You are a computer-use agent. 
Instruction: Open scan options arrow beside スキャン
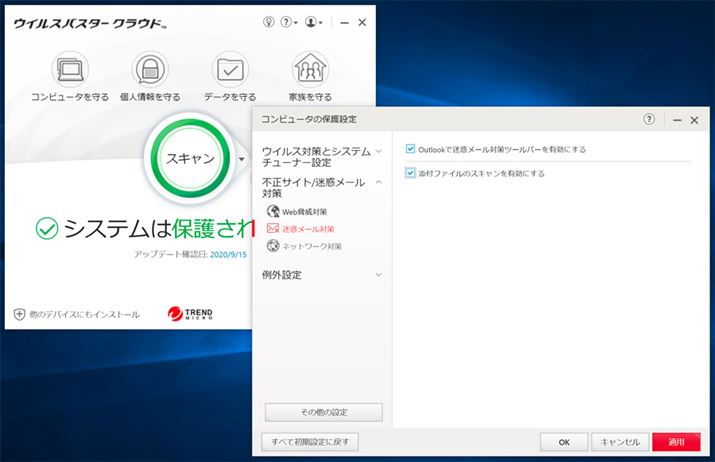[242, 159]
